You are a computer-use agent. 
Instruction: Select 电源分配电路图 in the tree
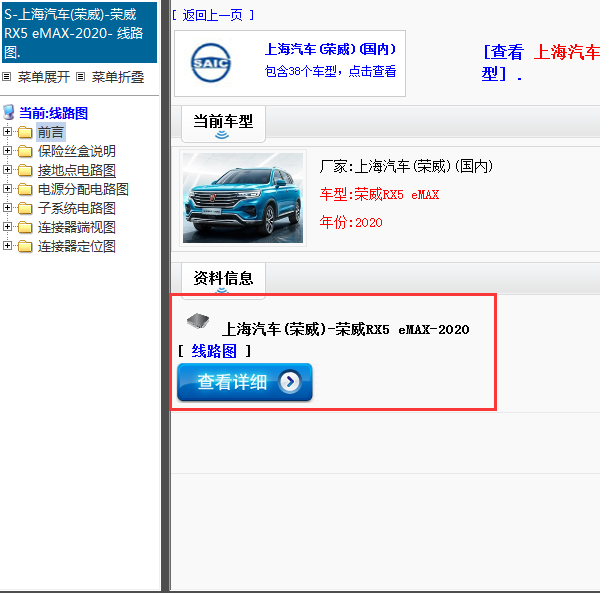pyautogui.click(x=83, y=189)
